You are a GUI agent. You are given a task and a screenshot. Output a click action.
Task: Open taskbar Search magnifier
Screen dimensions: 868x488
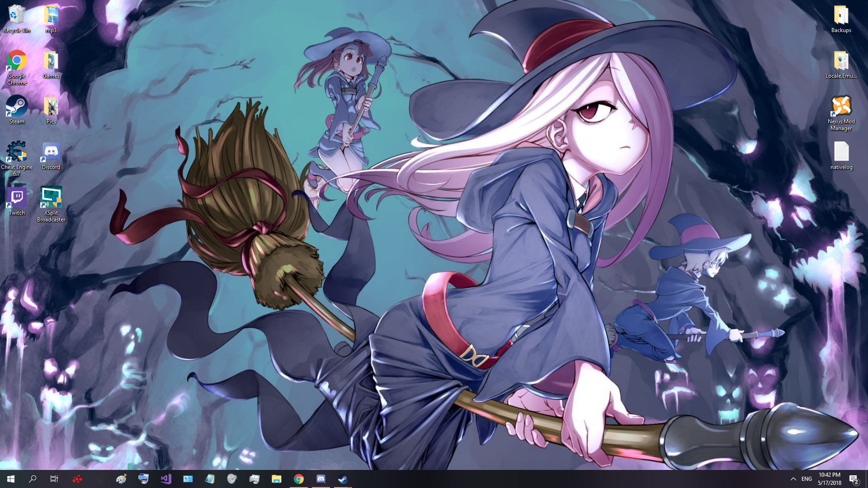tap(33, 479)
